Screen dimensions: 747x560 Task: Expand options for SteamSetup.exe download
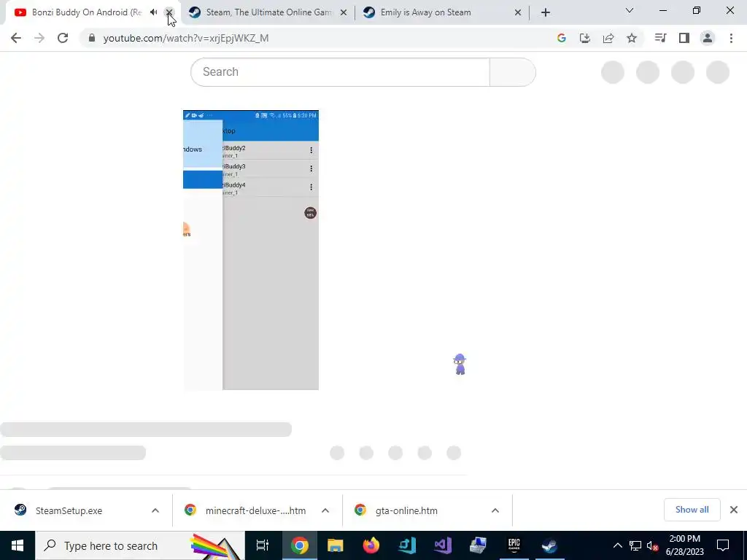[x=155, y=510]
